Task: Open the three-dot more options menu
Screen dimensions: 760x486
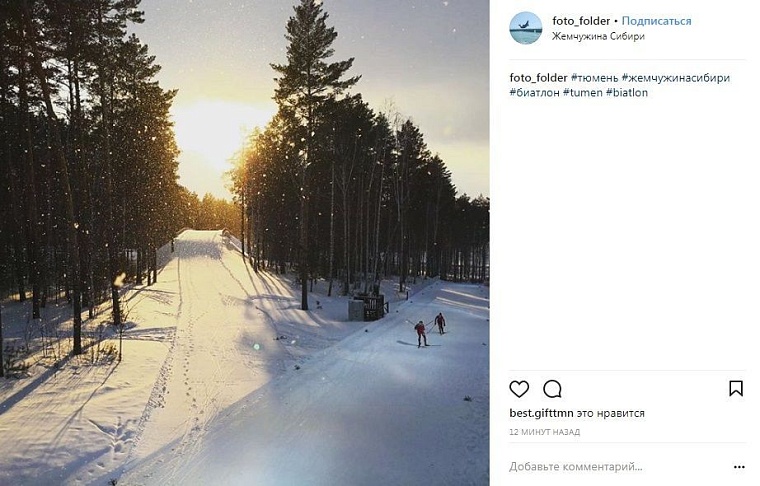Action: [x=739, y=467]
